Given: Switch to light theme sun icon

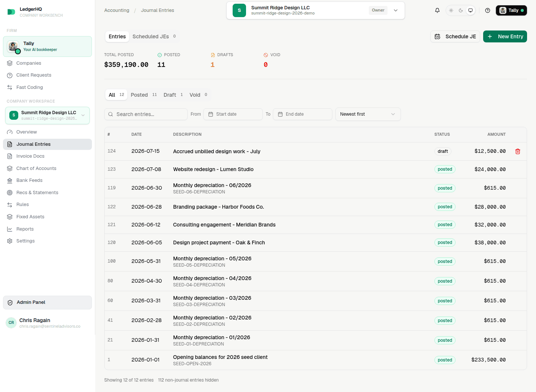Looking at the screenshot, I should [451, 10].
